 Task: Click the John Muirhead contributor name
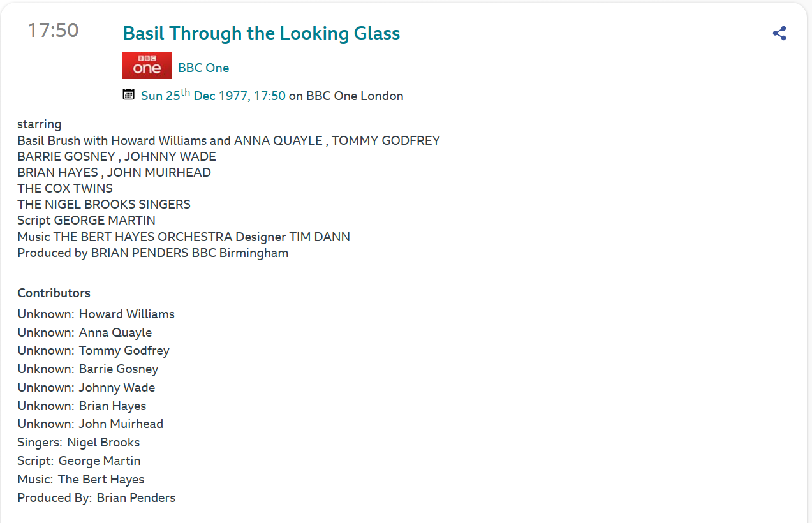click(x=121, y=424)
